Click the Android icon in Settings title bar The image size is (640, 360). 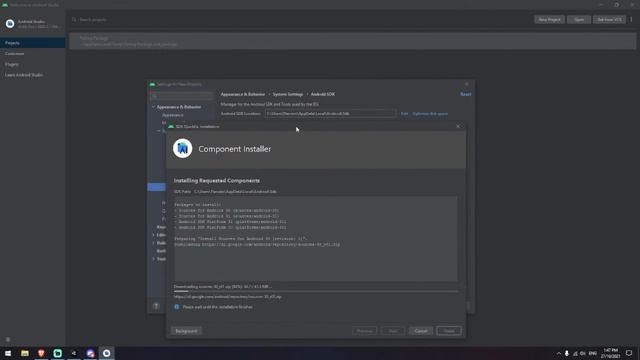[x=152, y=84]
